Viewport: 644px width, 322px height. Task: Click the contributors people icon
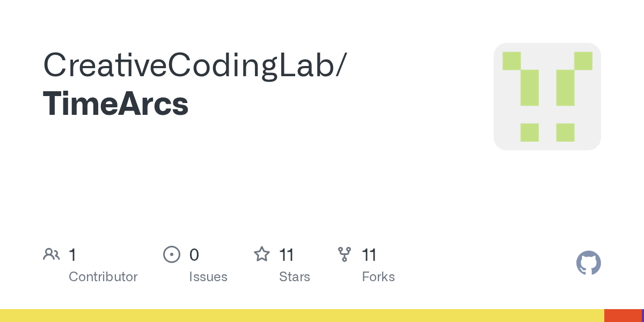pyautogui.click(x=51, y=254)
